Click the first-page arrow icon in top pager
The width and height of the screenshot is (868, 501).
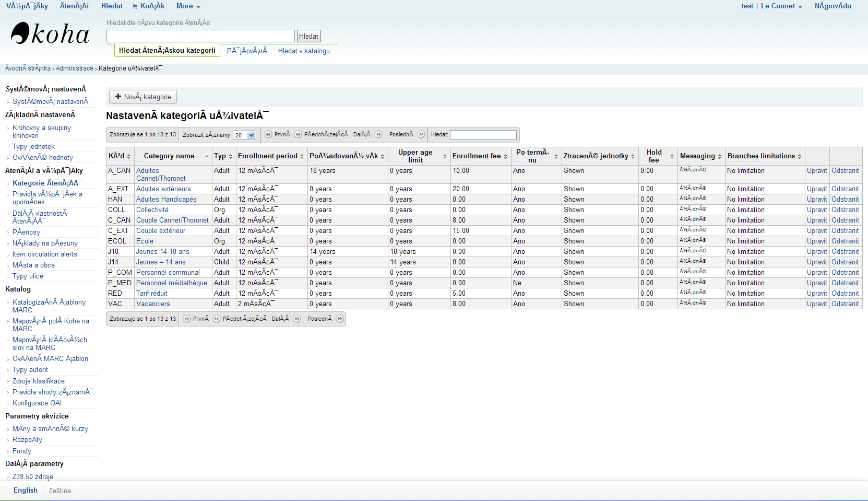tap(268, 135)
